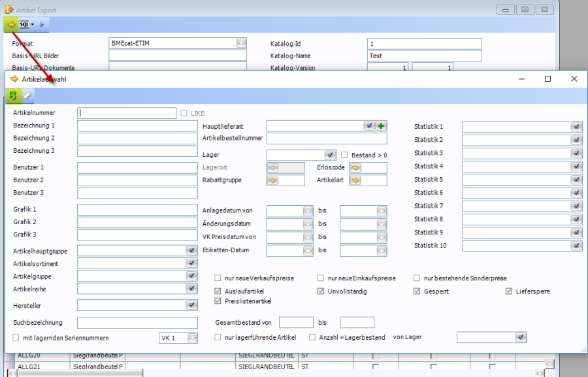Click the green refresh icon in Artikelauswahl toolbar
This screenshot has width=588, height=377.
pos(13,96)
